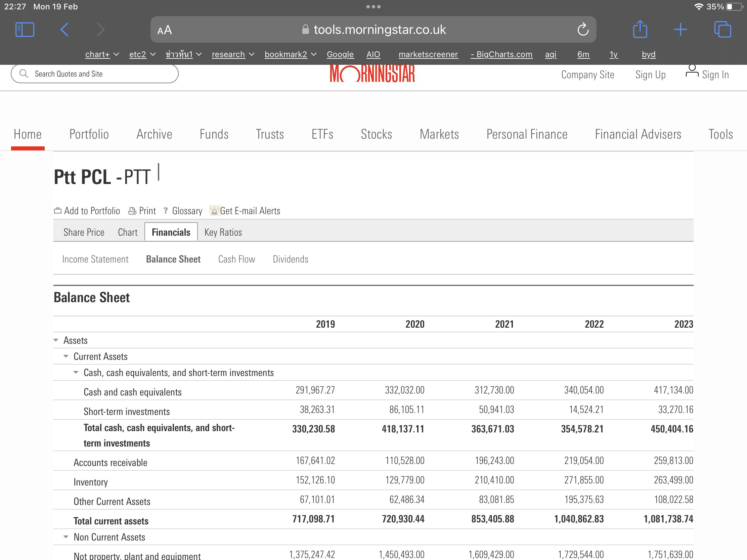
Task: Open the Archive menu
Action: tap(154, 134)
